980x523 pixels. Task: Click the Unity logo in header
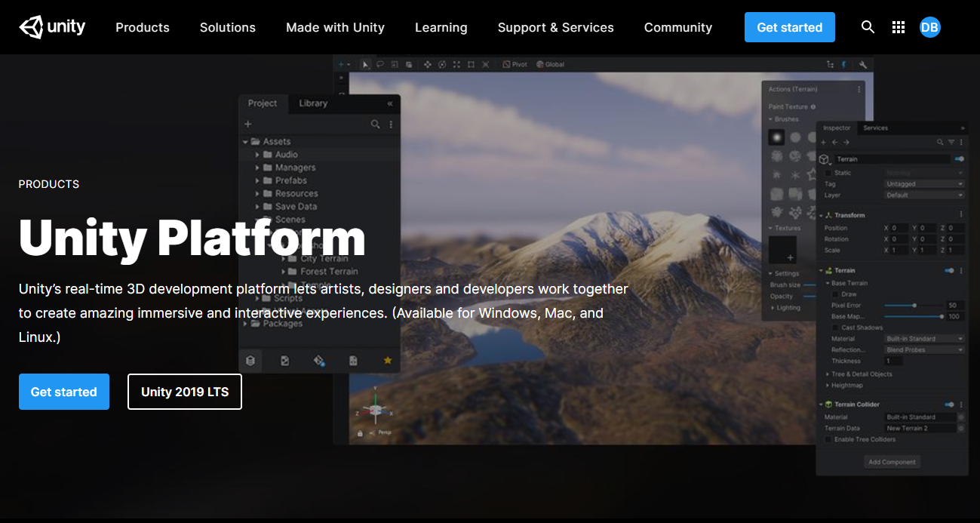(52, 27)
